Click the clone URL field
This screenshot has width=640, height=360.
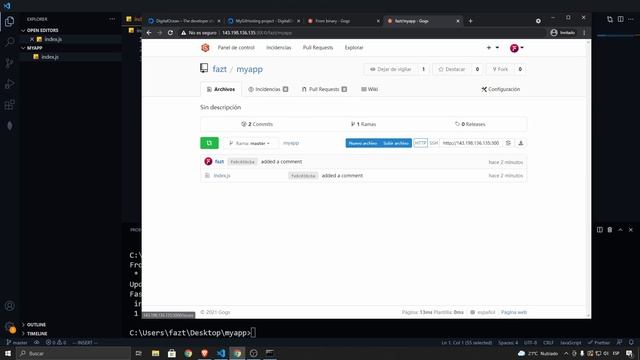pos(471,143)
